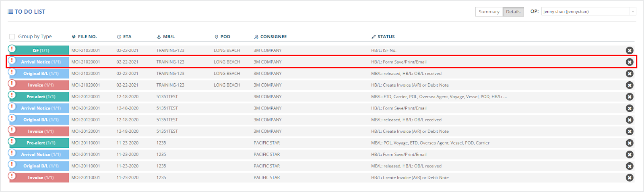The width and height of the screenshot is (644, 192).
Task: Remove the ISF row for MOI-21020001
Action: pos(630,50)
